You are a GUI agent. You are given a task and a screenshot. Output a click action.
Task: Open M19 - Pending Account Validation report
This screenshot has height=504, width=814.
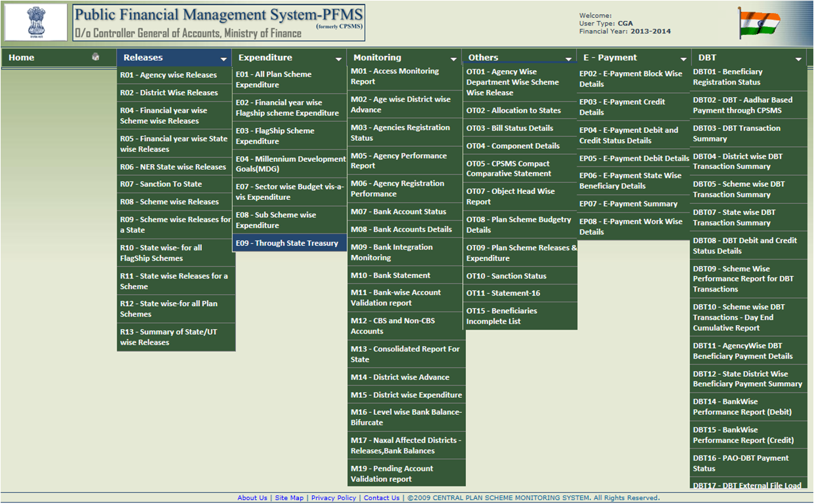pyautogui.click(x=406, y=474)
